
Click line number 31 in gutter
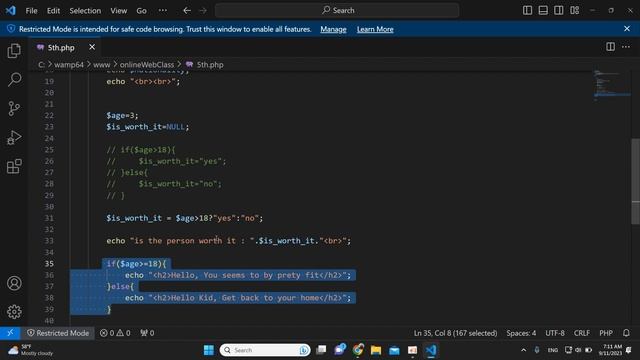49,218
